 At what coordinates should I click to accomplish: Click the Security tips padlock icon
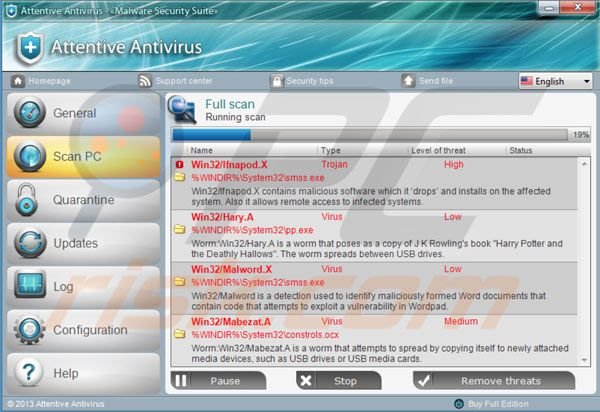pyautogui.click(x=276, y=81)
